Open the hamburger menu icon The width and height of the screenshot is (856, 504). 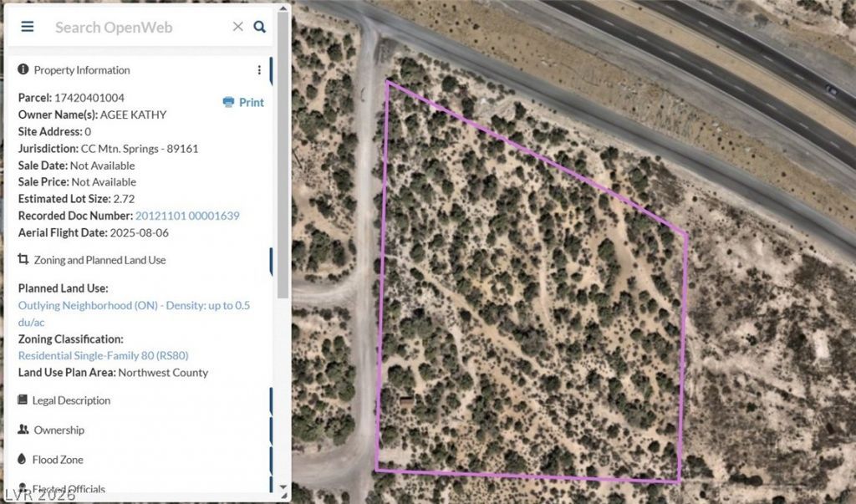28,27
